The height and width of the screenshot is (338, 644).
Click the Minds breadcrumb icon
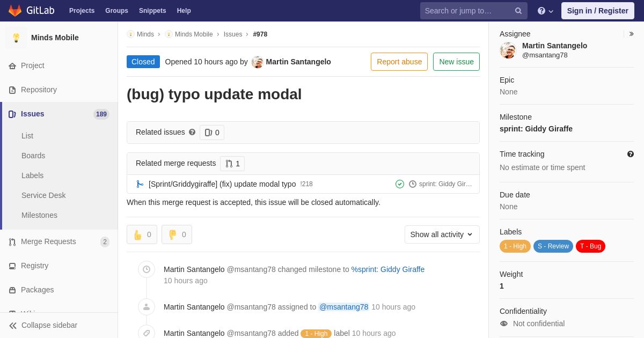(x=130, y=34)
